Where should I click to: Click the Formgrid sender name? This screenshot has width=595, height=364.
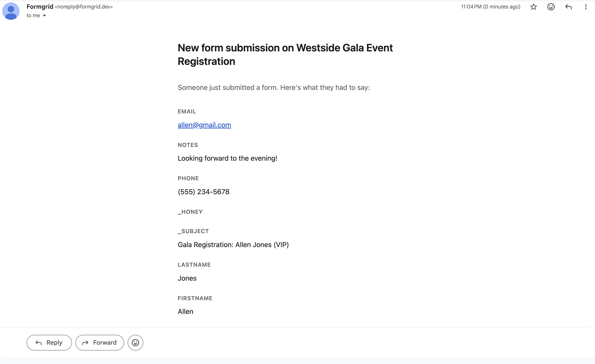tap(40, 7)
